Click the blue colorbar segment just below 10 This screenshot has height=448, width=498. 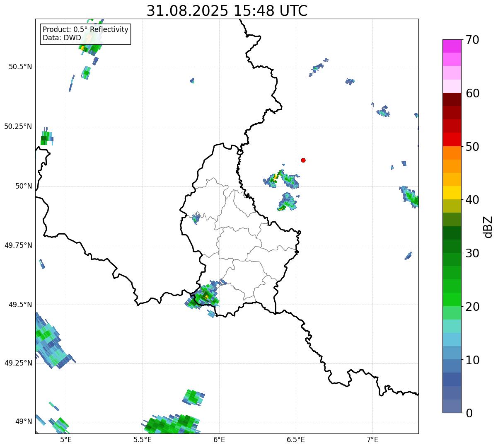(452, 366)
